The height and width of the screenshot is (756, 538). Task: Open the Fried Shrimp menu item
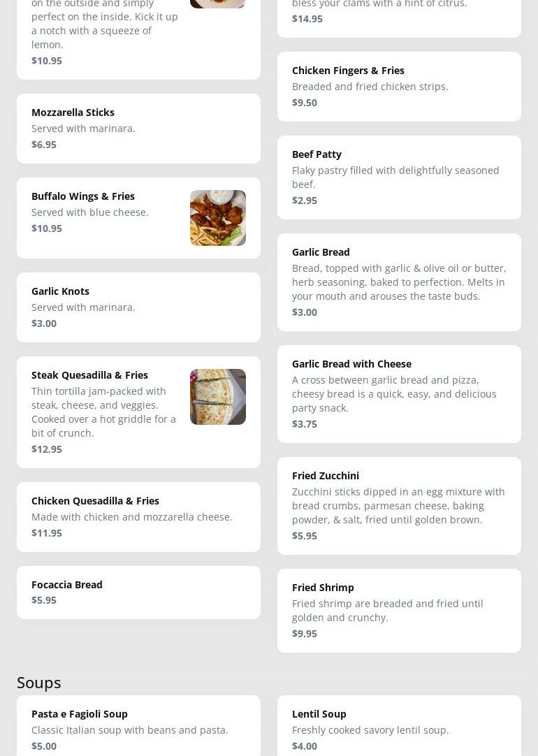(x=399, y=611)
